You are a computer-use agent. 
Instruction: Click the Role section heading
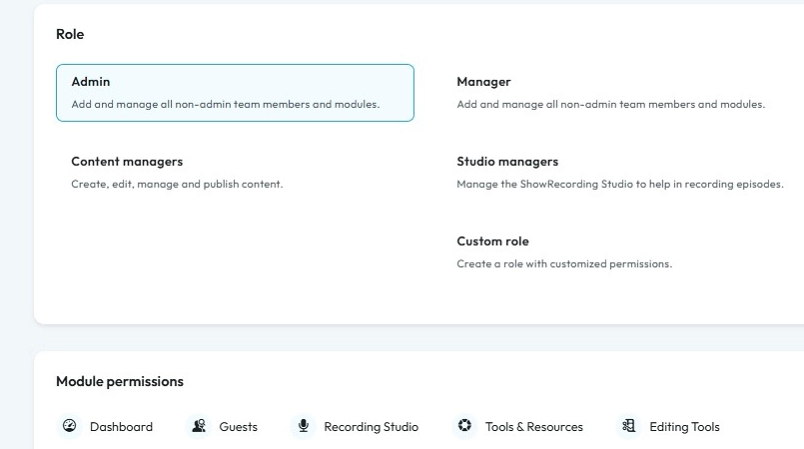click(70, 35)
